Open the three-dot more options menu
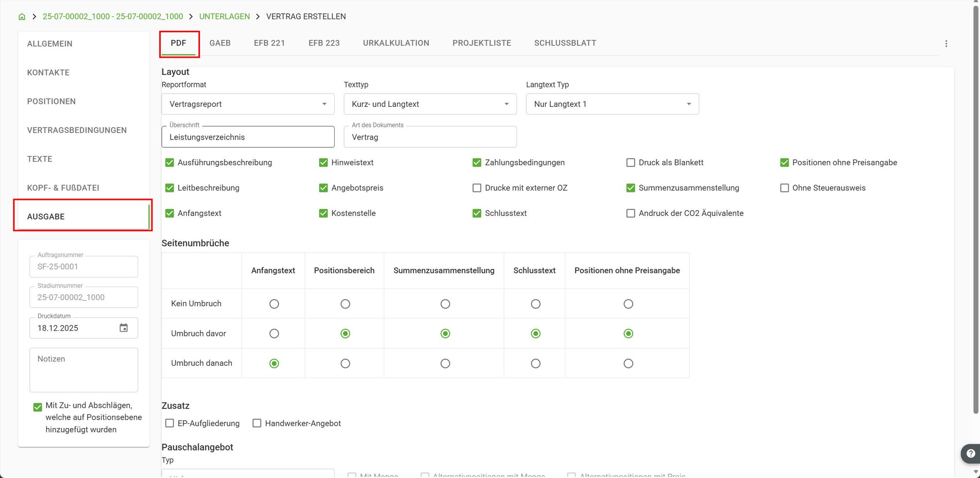Image resolution: width=980 pixels, height=478 pixels. point(946,44)
